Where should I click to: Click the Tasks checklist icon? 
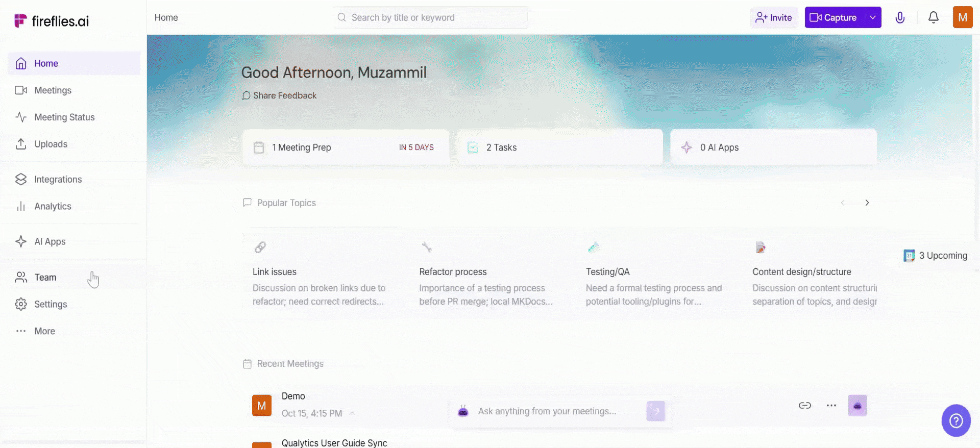coord(473,147)
